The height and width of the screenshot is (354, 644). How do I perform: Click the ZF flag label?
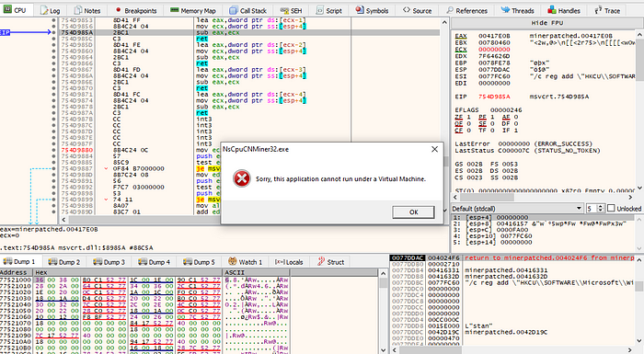(459, 117)
